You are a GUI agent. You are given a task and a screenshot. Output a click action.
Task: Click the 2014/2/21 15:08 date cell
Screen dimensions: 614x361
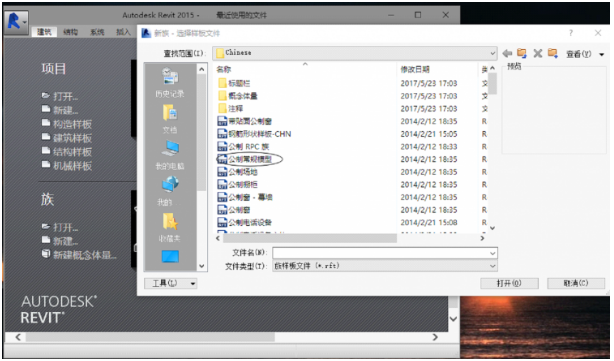[428, 222]
